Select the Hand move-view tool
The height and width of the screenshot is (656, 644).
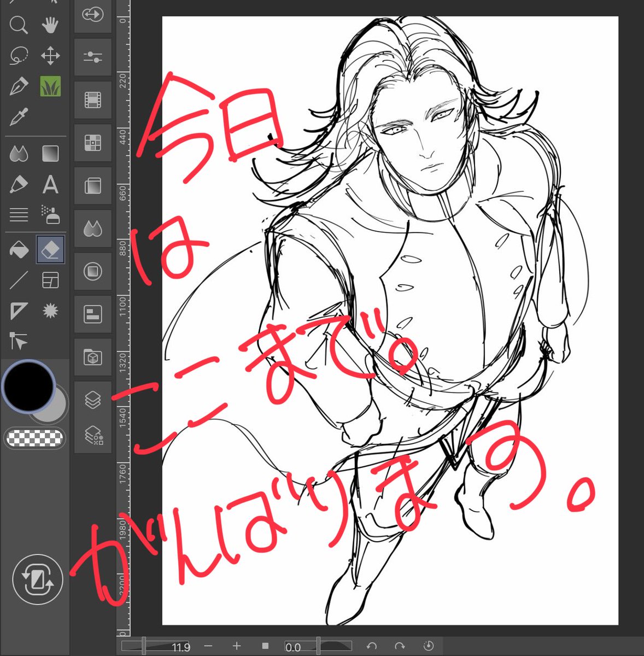click(50, 25)
